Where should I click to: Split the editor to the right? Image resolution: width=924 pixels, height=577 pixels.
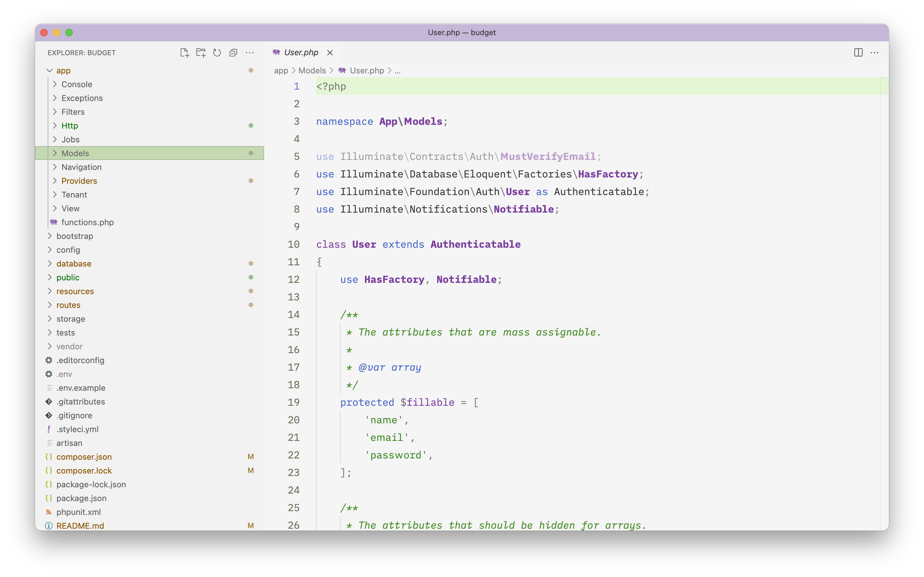[x=858, y=53]
